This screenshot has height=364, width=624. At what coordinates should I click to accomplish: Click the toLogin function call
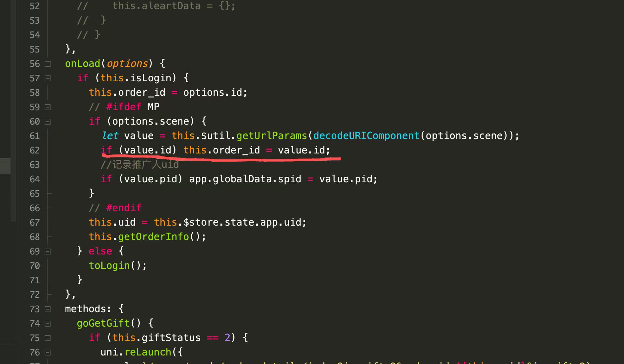[x=109, y=266]
